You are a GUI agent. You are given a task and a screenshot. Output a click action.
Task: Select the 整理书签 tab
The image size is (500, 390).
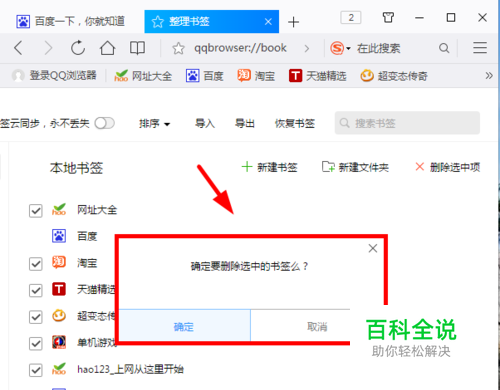point(212,22)
